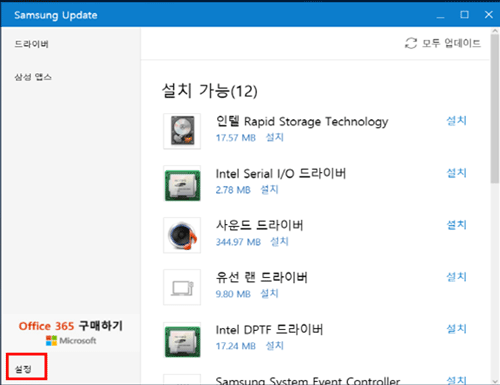Click the 344.97 MB size text
Screen dimensions: 500x385
coord(238,242)
